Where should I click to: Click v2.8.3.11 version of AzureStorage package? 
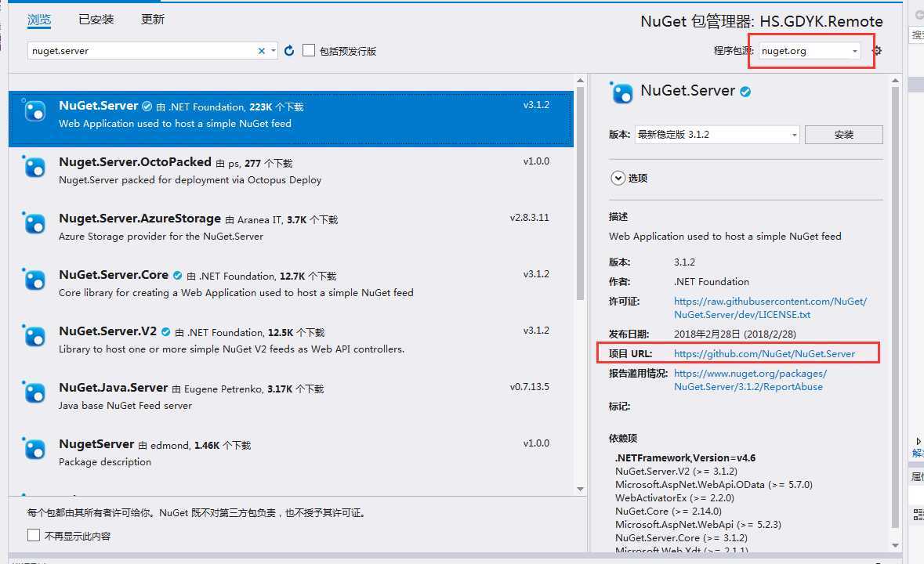(529, 218)
